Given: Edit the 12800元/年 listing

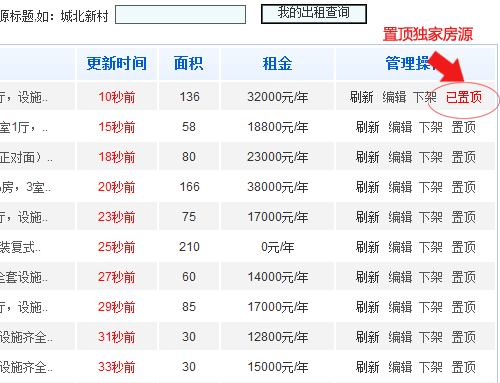Looking at the screenshot, I should tap(400, 337).
